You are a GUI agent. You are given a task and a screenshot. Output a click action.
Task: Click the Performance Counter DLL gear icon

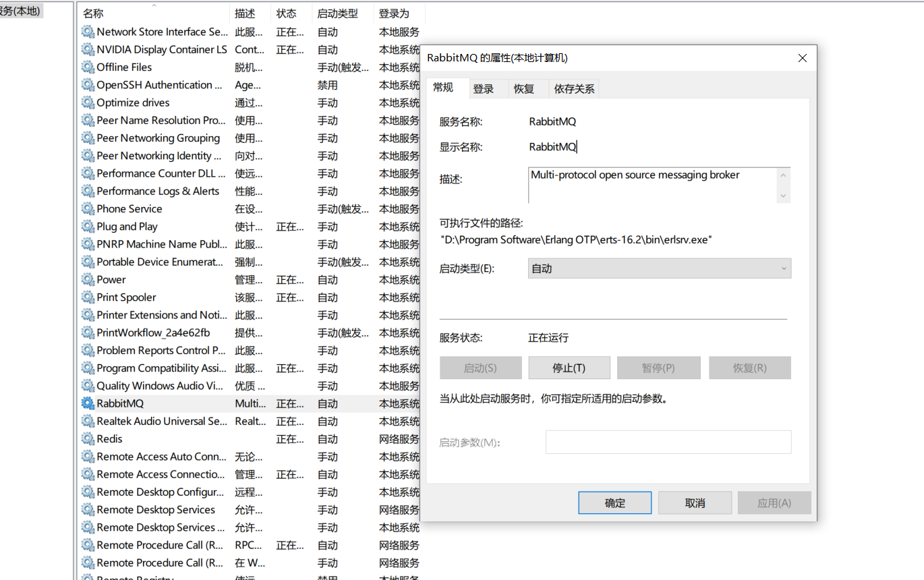pos(88,173)
